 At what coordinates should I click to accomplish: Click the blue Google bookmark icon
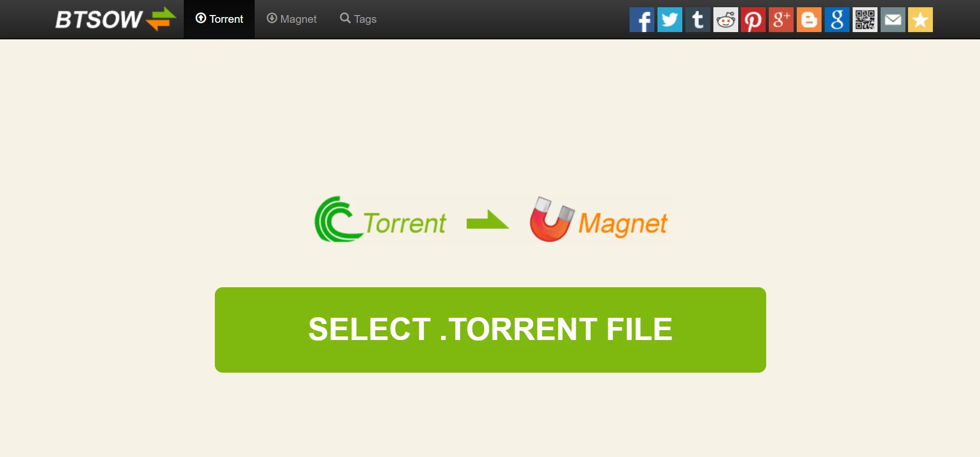coord(837,20)
